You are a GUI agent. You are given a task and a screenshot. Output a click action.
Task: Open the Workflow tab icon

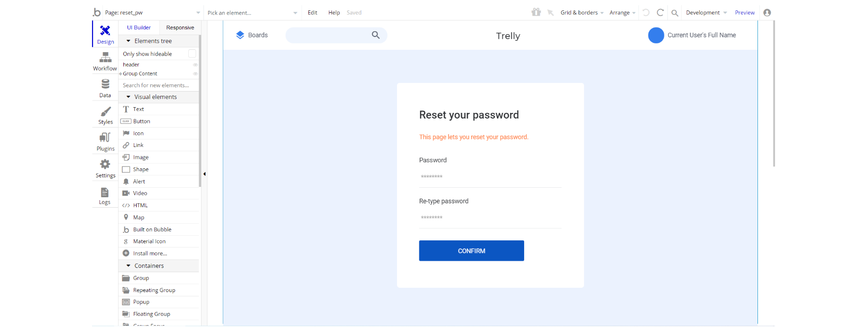click(105, 58)
